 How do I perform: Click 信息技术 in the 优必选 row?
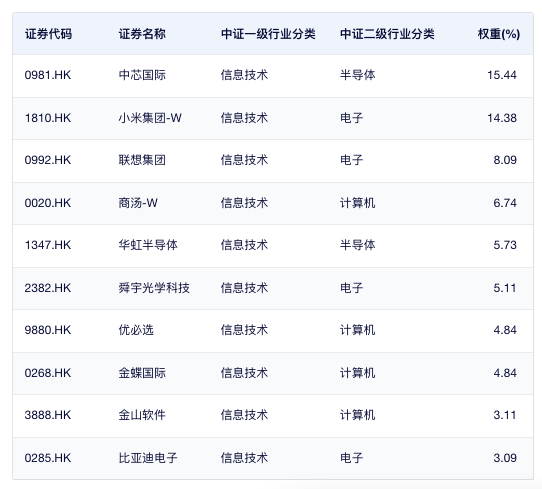[244, 330]
